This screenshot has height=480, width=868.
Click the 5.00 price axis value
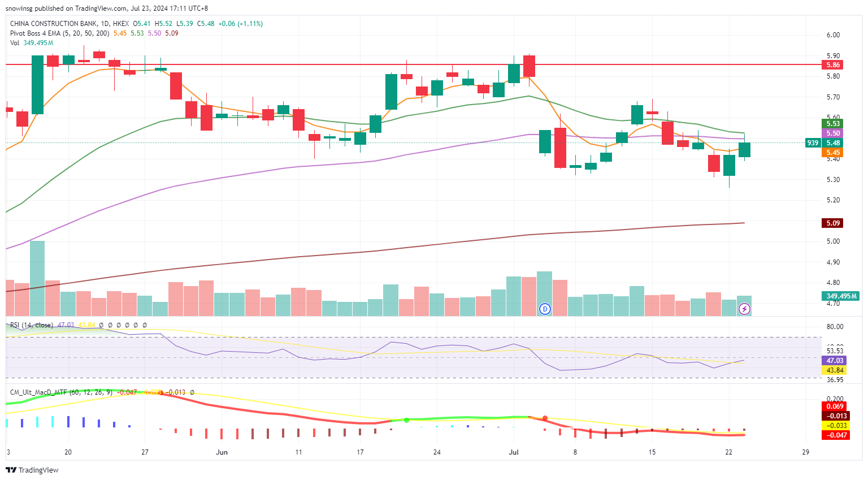(833, 241)
